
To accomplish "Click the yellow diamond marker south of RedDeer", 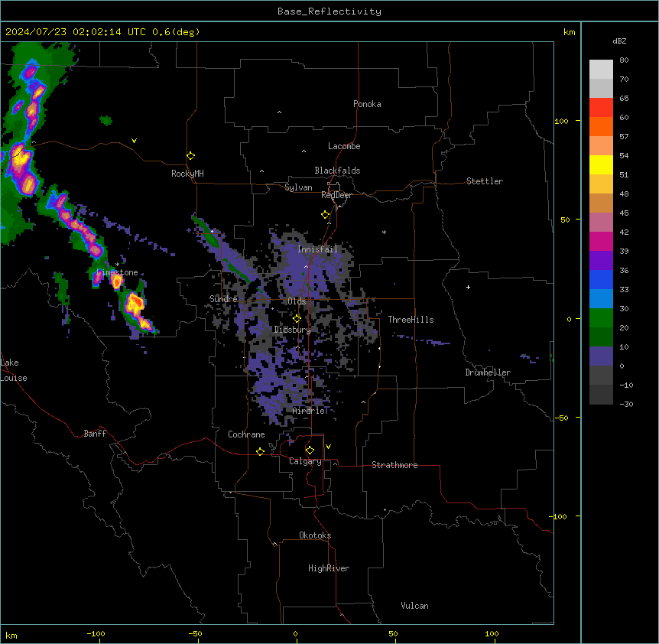I will click(x=326, y=215).
